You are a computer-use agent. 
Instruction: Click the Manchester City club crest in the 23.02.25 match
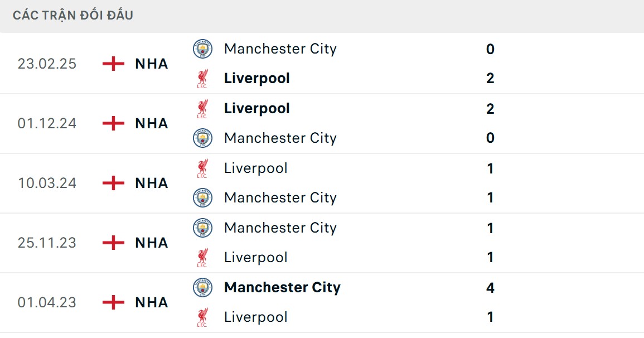[202, 49]
